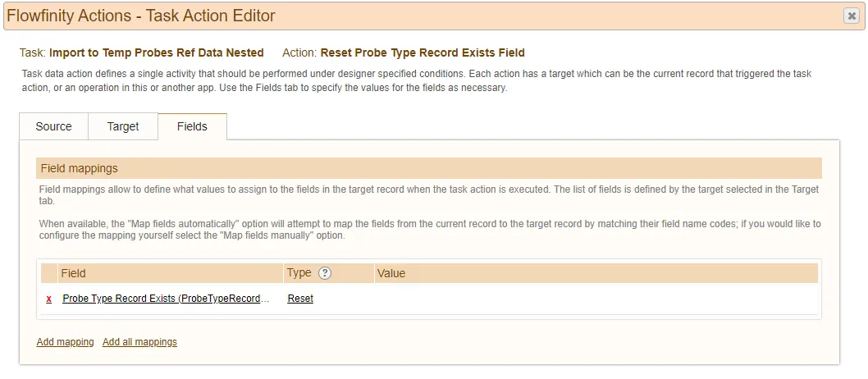Open the Target tab

(x=123, y=126)
